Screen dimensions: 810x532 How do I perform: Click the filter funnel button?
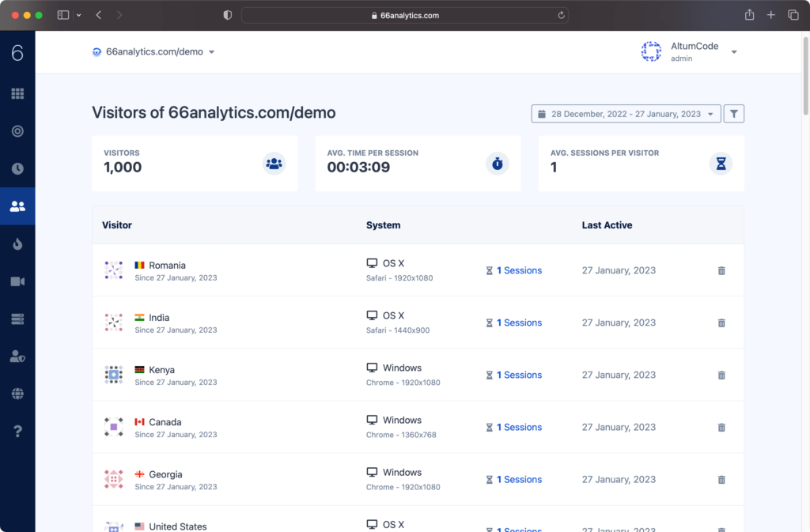(x=734, y=114)
